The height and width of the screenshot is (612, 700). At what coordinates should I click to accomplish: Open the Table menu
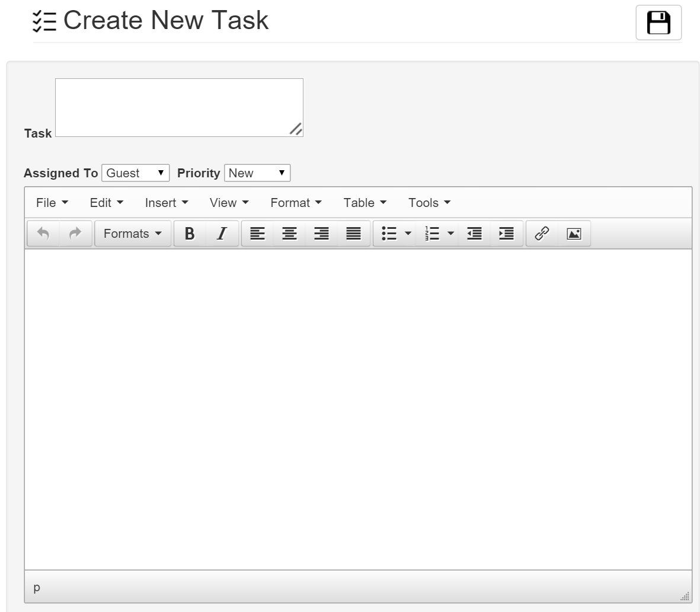[x=365, y=203]
